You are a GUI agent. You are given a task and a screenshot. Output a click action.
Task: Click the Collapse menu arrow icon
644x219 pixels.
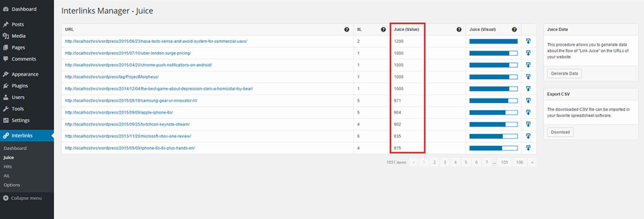pos(5,198)
